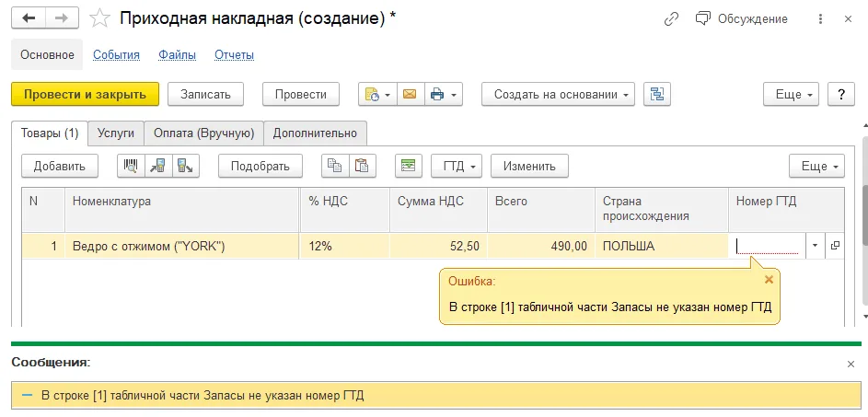Click the Всего column header
The image size is (868, 417).
(x=541, y=209)
